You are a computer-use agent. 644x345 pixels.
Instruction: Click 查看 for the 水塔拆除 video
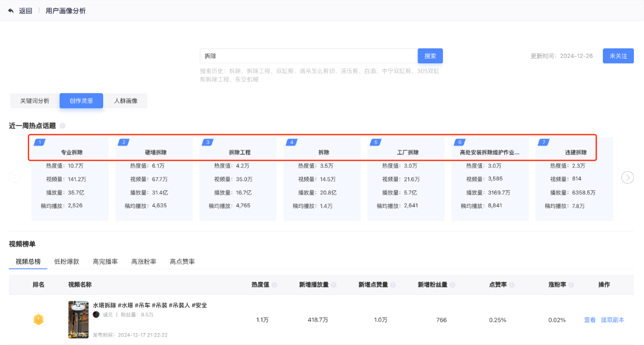click(589, 320)
